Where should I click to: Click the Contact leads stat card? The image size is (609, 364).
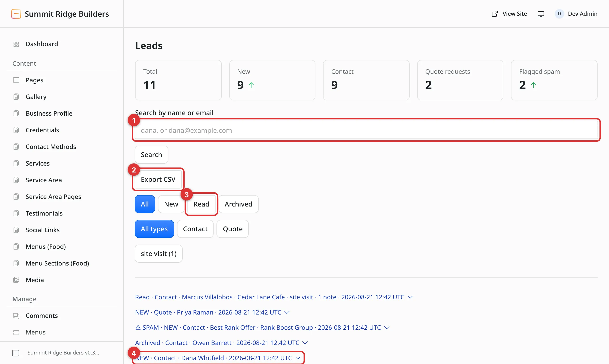tap(366, 80)
